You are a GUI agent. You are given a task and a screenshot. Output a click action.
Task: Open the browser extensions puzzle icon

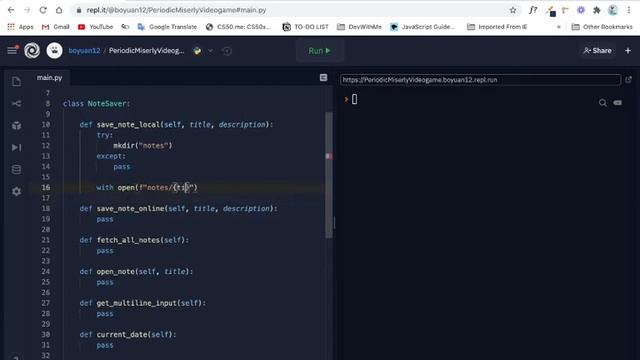coord(597,10)
